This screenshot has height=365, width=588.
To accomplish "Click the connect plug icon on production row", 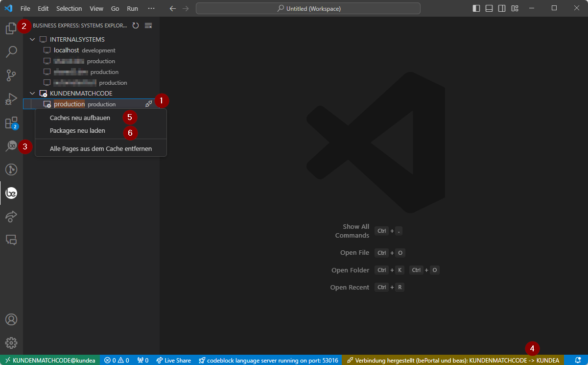I will pos(148,104).
